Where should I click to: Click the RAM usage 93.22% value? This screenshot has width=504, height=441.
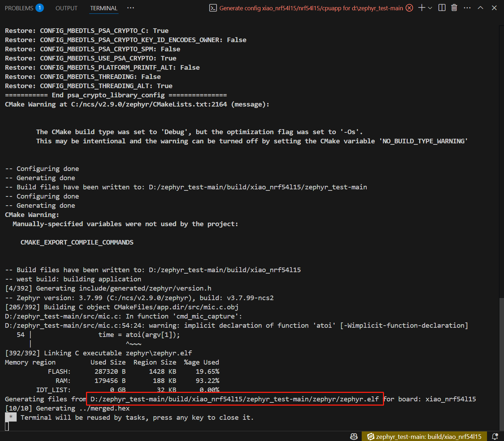coord(207,381)
